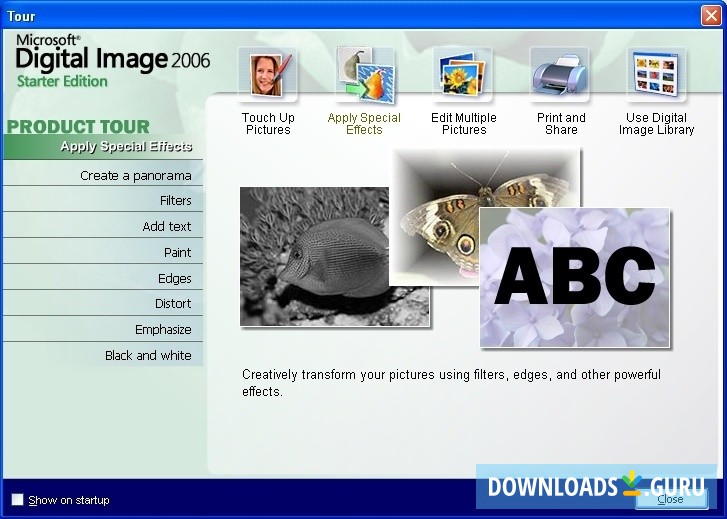The width and height of the screenshot is (727, 519).
Task: Open the Use Digital Image Library icon
Action: click(x=656, y=74)
